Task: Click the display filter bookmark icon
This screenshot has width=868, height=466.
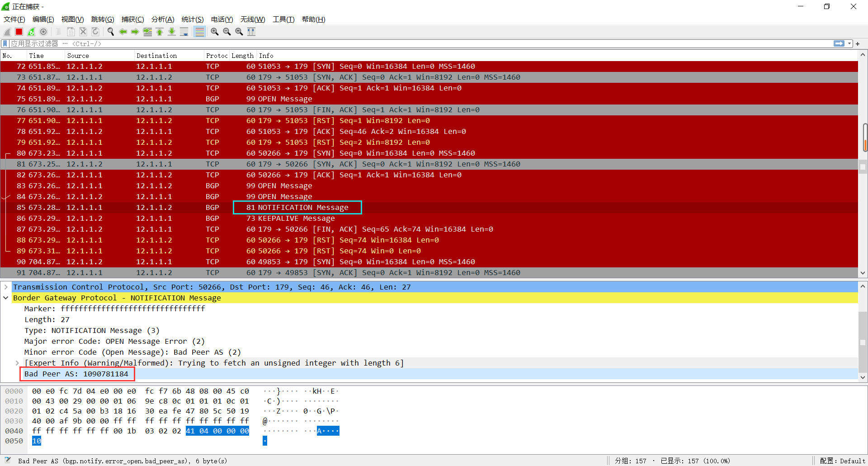Action: (5, 43)
